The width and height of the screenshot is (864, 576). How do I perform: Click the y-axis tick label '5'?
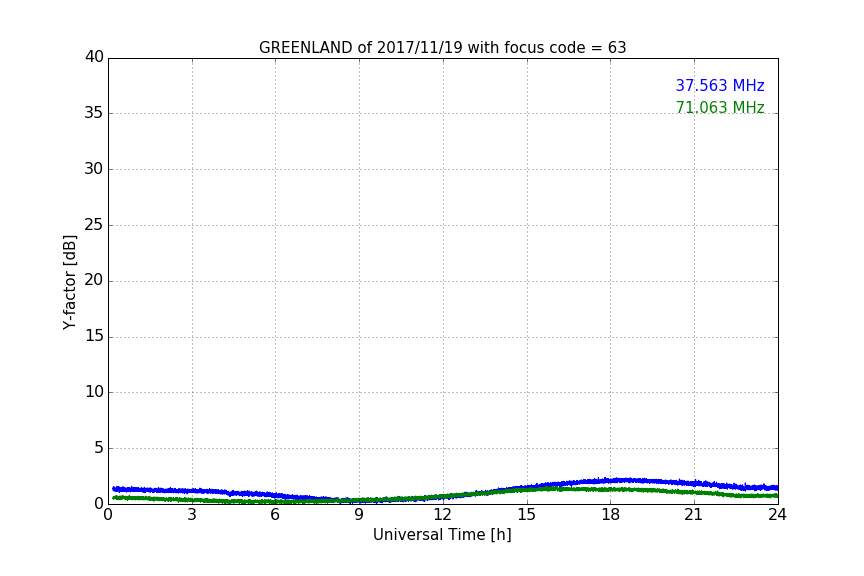99,448
